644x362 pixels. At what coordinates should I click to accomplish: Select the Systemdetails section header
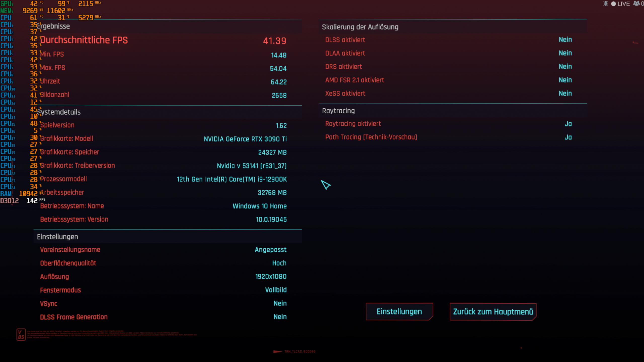59,112
